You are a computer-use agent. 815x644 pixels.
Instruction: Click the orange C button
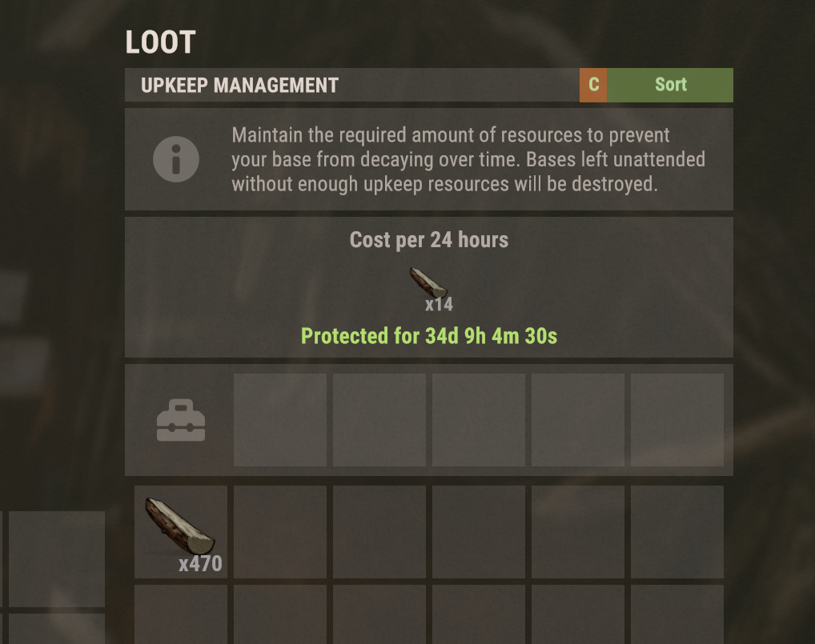tap(593, 85)
